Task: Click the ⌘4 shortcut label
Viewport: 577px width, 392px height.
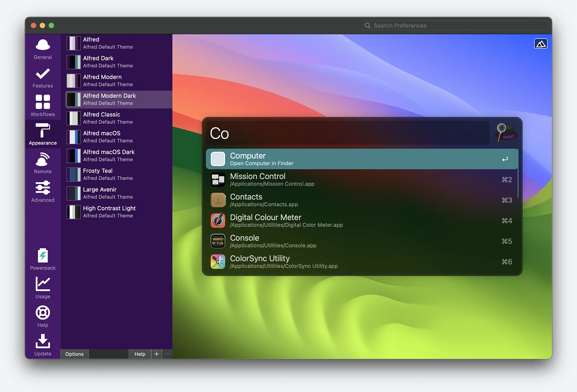Action: coord(507,221)
